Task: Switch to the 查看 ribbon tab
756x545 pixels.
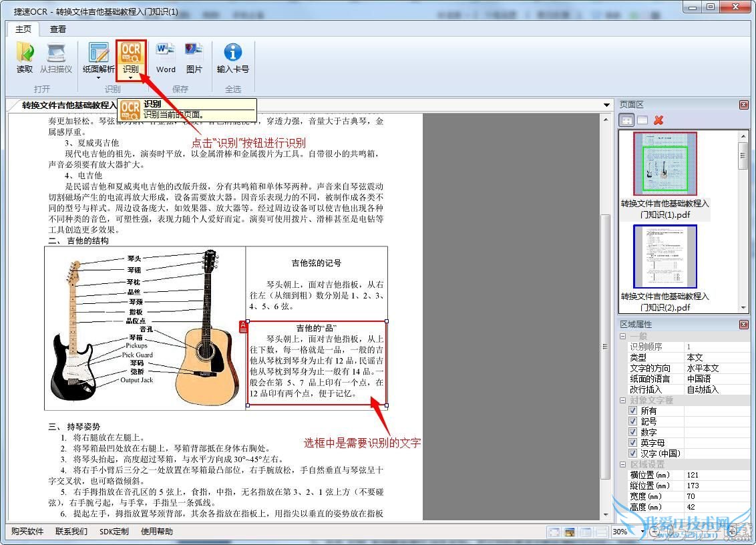Action: click(x=58, y=29)
